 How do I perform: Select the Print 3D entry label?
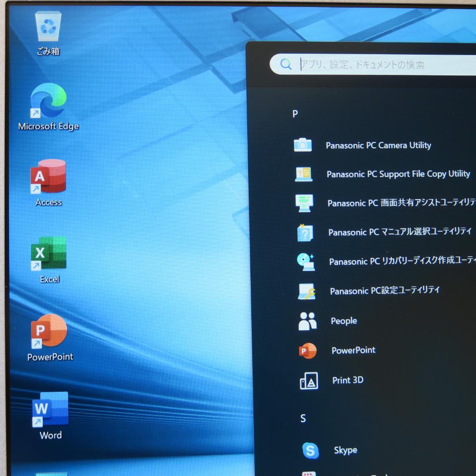(x=348, y=380)
